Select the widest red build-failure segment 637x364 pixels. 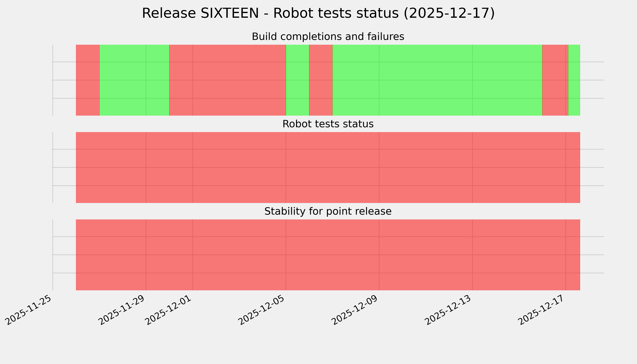[227, 80]
